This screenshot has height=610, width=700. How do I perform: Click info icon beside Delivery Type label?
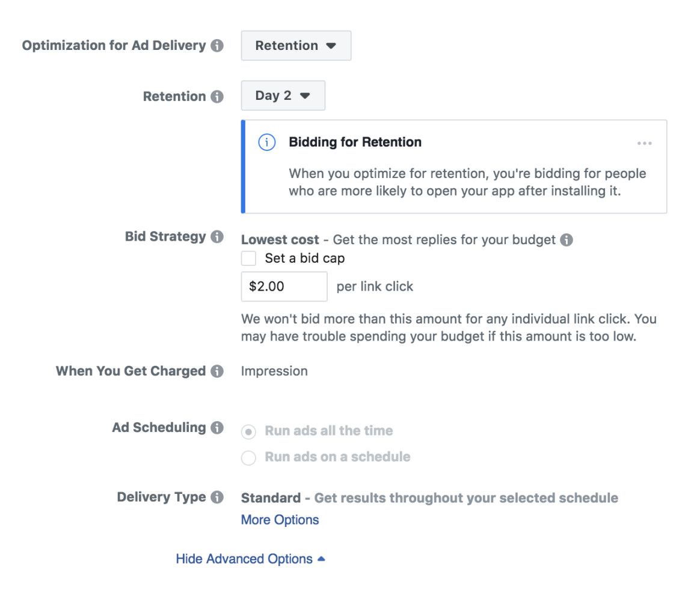(x=217, y=498)
